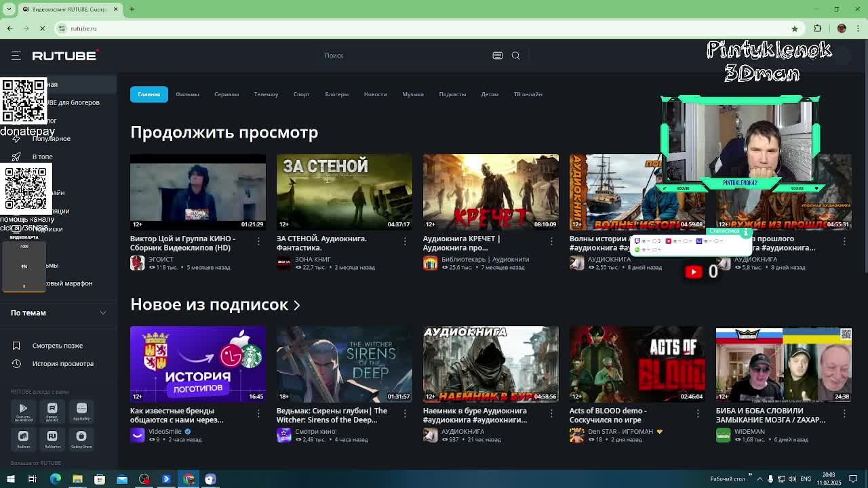Open options for the Acts of BLOOD video
Image resolution: width=868 pixels, height=488 pixels.
coord(698,413)
